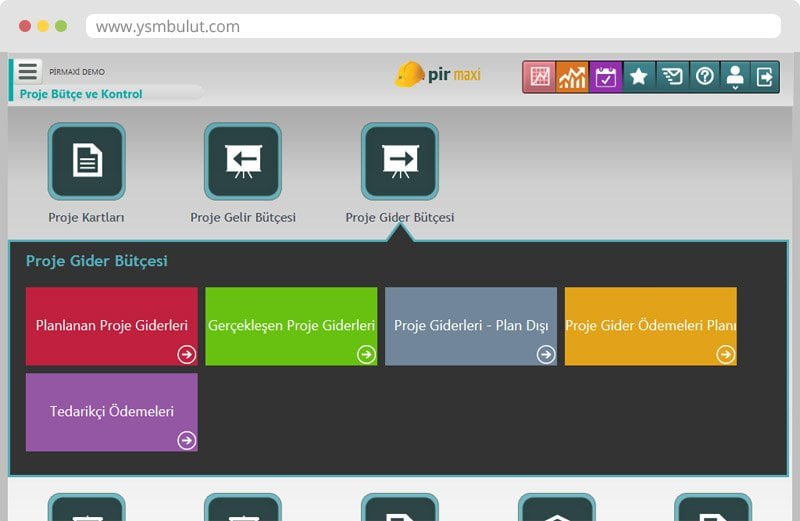Click the help question mark icon
The image size is (800, 521).
pyautogui.click(x=704, y=77)
